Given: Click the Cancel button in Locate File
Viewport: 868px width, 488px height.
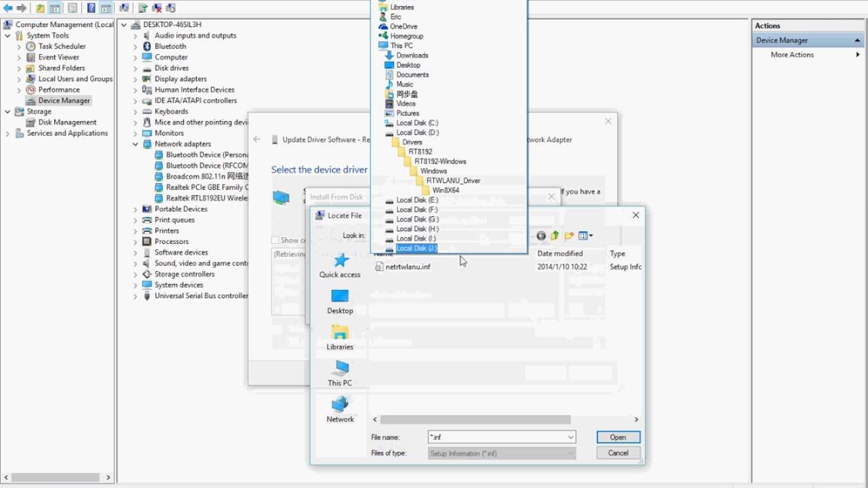Looking at the screenshot, I should pyautogui.click(x=618, y=453).
